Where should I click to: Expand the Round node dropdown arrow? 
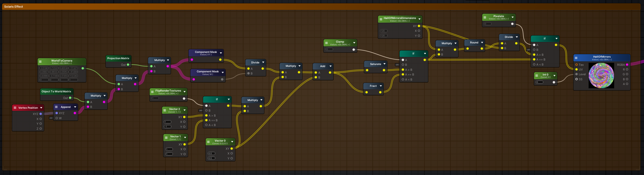coord(482,42)
